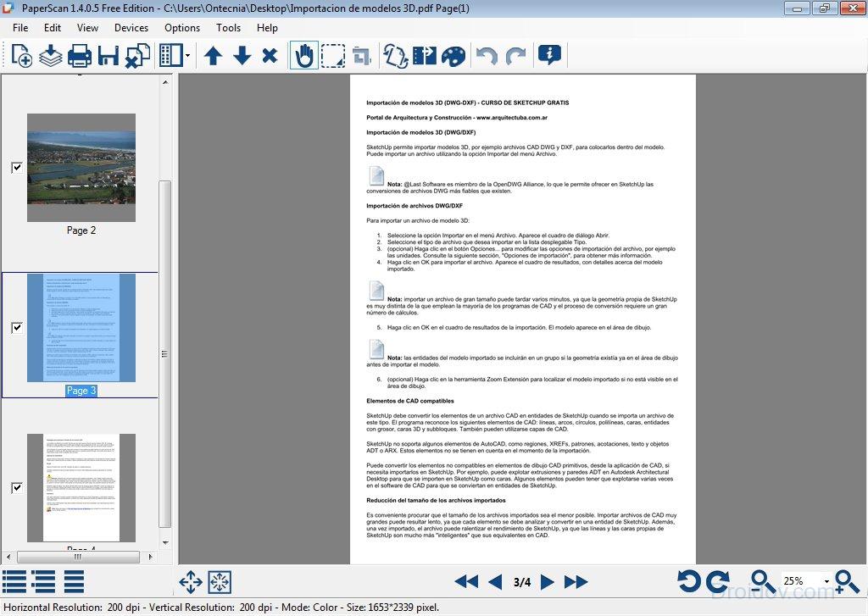Click the zoom in magnifier
Image resolution: width=868 pixels, height=616 pixels.
pos(848,582)
